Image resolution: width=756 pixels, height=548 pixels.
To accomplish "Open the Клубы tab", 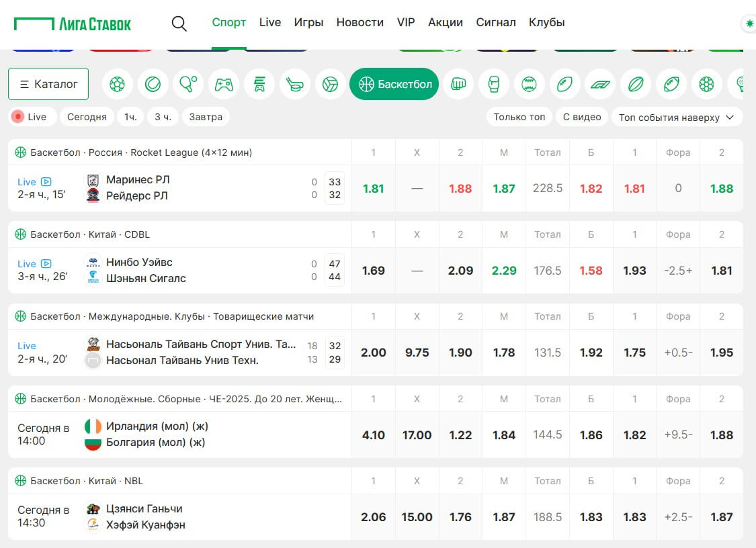I will click(547, 22).
